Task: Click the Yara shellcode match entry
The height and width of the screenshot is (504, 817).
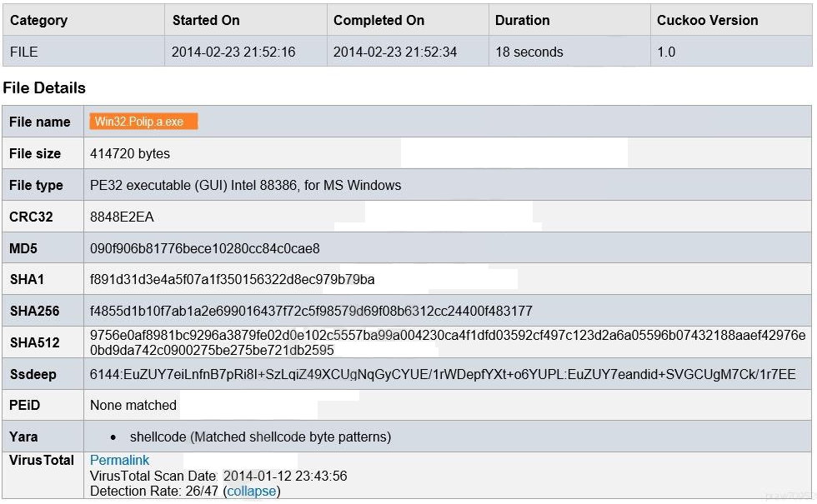Action: pyautogui.click(x=260, y=437)
